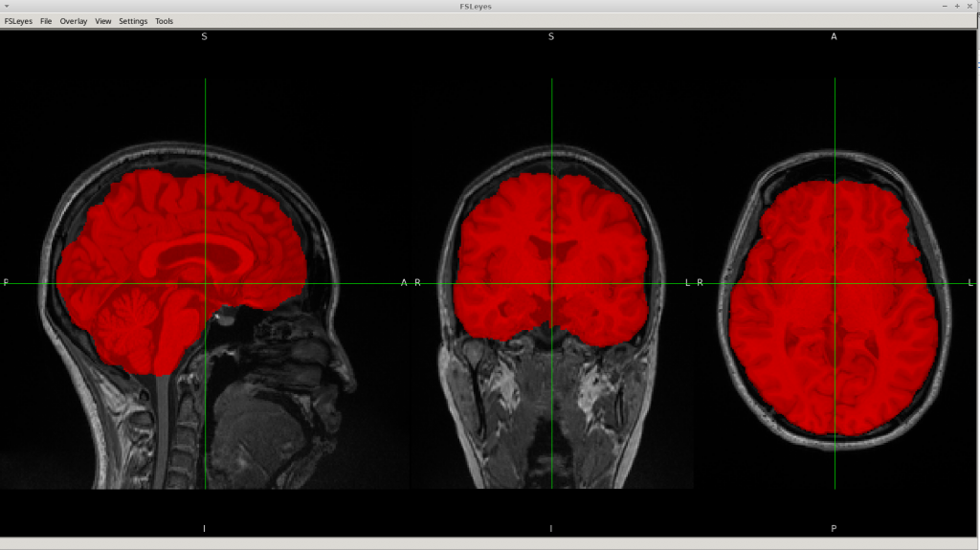Open the Tools menu
Image resolution: width=980 pixels, height=550 pixels.
165,21
